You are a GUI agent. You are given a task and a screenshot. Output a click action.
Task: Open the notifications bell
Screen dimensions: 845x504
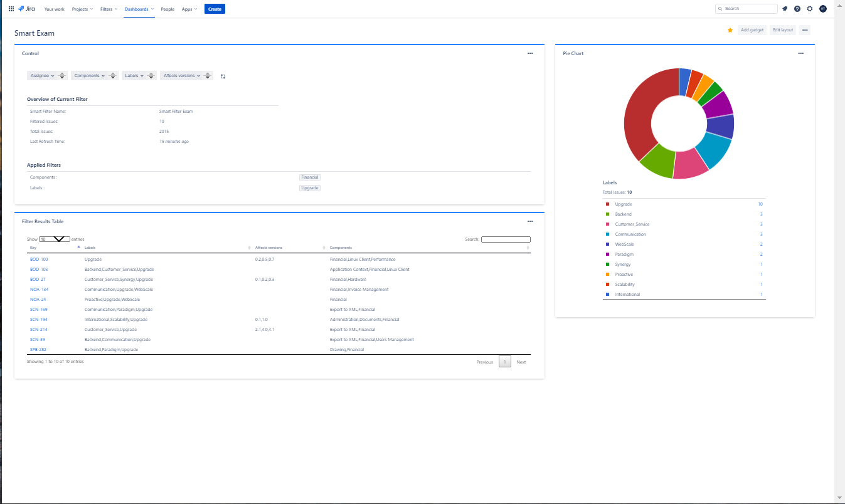click(x=785, y=9)
